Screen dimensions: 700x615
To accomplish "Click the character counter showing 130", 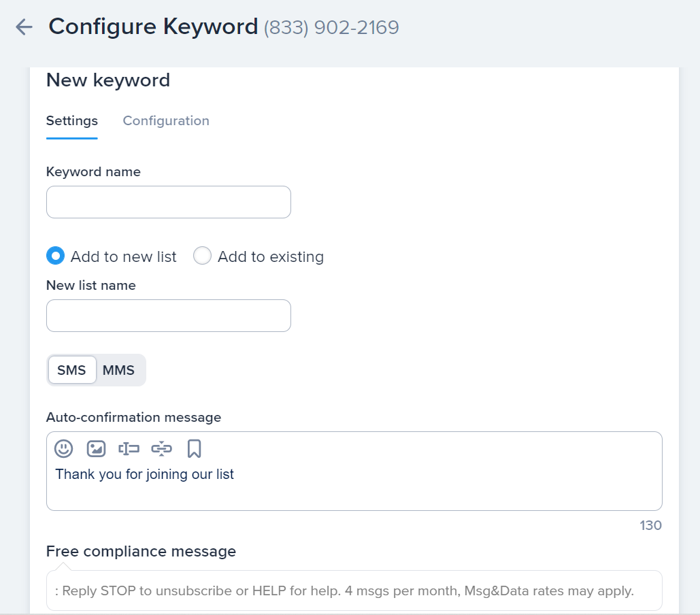I will pyautogui.click(x=650, y=525).
